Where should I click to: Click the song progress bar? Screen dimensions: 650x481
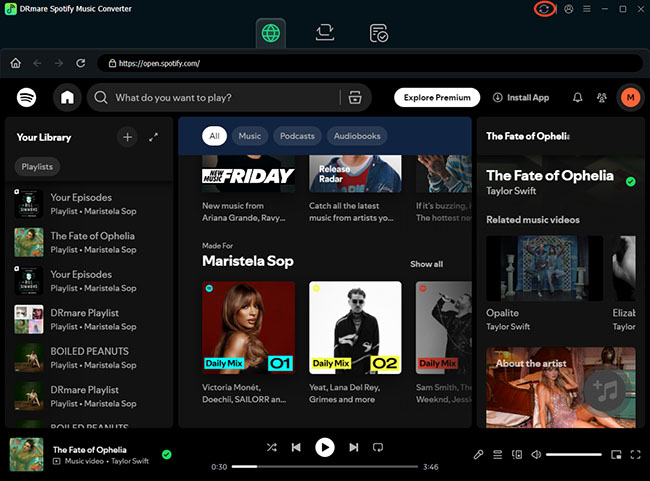coord(325,466)
